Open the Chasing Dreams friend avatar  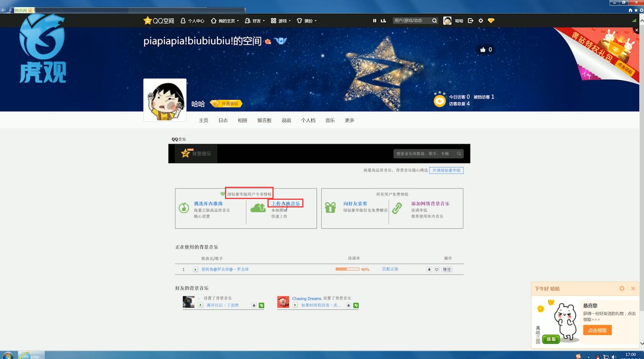[x=283, y=302]
